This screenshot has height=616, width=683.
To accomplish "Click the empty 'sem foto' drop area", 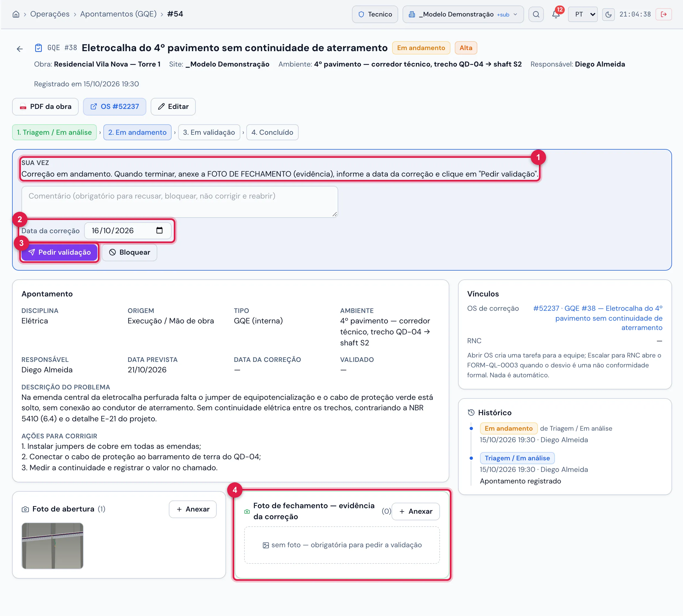I will [342, 545].
